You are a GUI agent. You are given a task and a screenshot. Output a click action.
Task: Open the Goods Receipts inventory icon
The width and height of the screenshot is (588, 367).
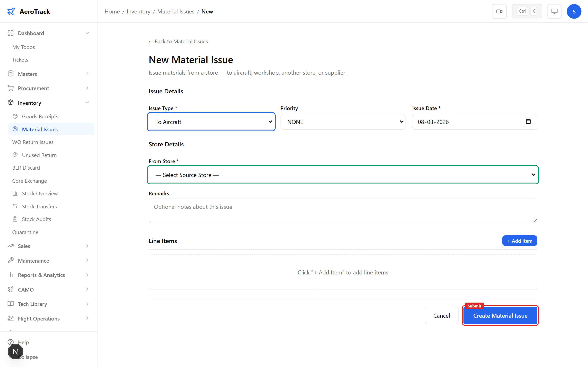click(15, 116)
